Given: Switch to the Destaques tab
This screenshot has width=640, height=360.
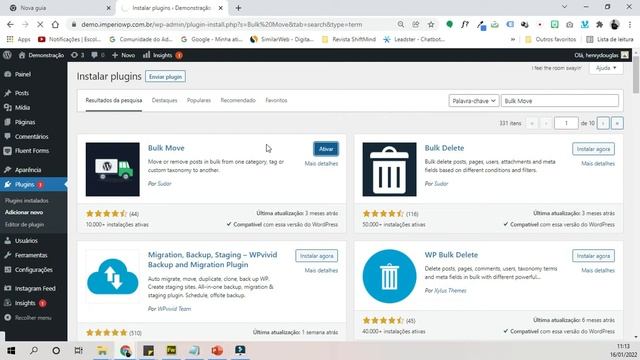Looking at the screenshot, I should [164, 100].
